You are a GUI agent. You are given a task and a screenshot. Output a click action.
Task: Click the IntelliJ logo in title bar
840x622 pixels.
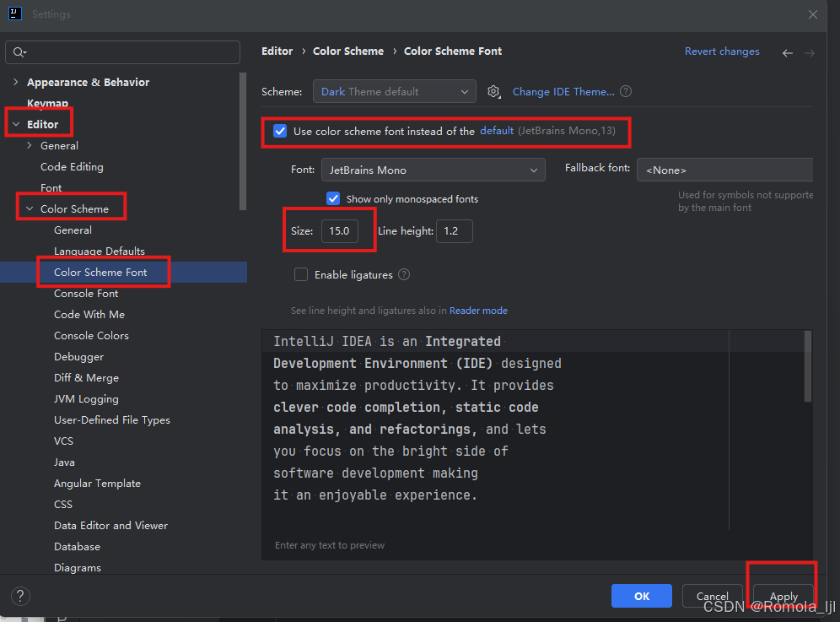tap(15, 14)
